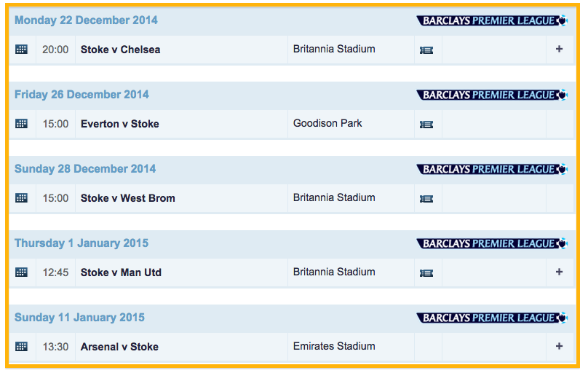588x373 pixels.
Task: Expand Arsenal v Stoke plus button
Action: 559,347
